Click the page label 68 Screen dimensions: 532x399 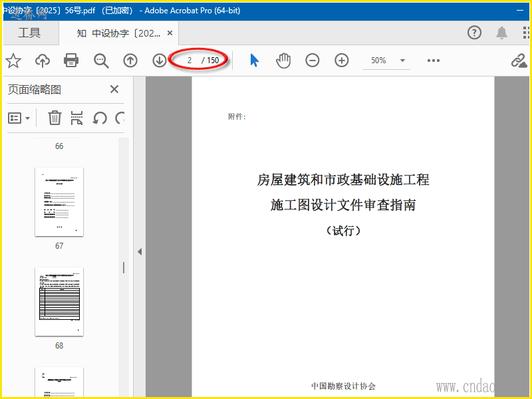pyautogui.click(x=59, y=345)
